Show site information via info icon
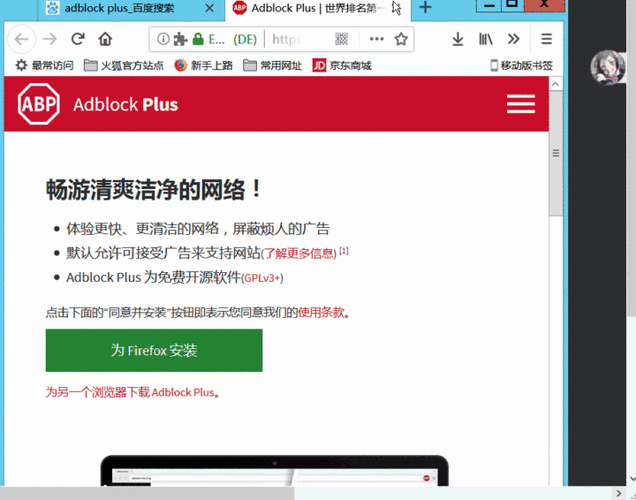Viewport: 636px width, 500px height. (x=163, y=39)
